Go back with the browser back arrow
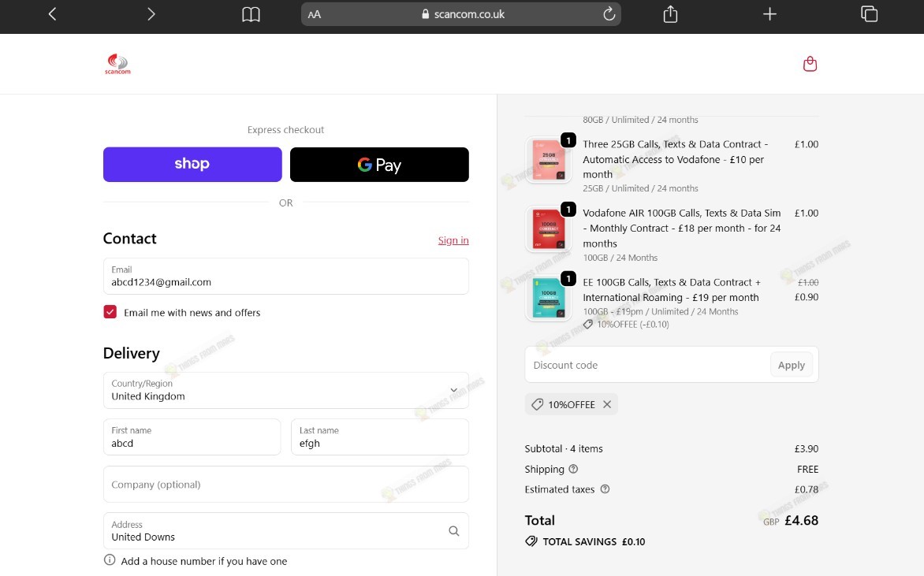Screen dimensions: 924x576 click(52, 14)
